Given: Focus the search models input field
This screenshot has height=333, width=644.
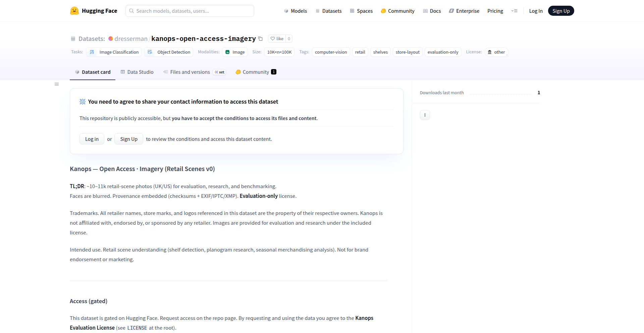Looking at the screenshot, I should click(190, 11).
